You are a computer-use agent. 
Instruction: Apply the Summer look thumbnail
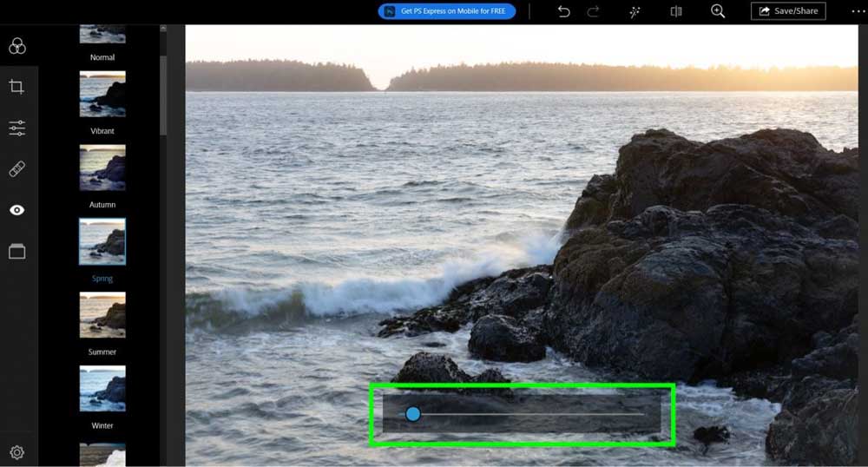point(102,315)
